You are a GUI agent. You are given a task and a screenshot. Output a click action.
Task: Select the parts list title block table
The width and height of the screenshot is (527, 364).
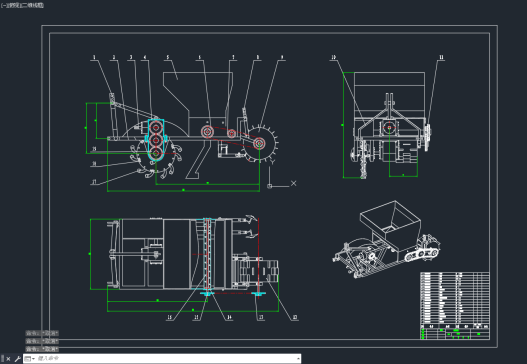coord(455,305)
